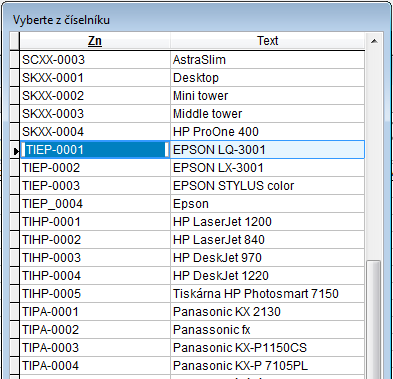393x379 pixels.
Task: Click the row selector beside TIHP-0005
Action: pyautogui.click(x=15, y=294)
